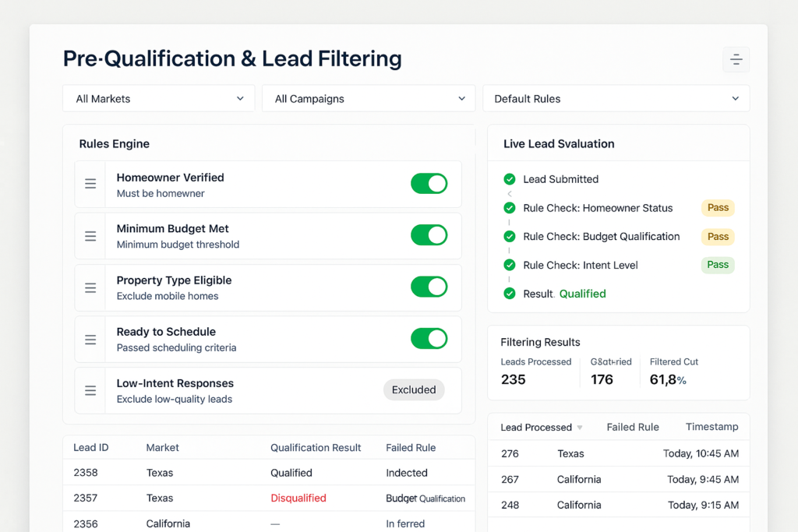The width and height of the screenshot is (798, 532).
Task: Expand the All Campaigns dropdown
Action: pos(369,99)
